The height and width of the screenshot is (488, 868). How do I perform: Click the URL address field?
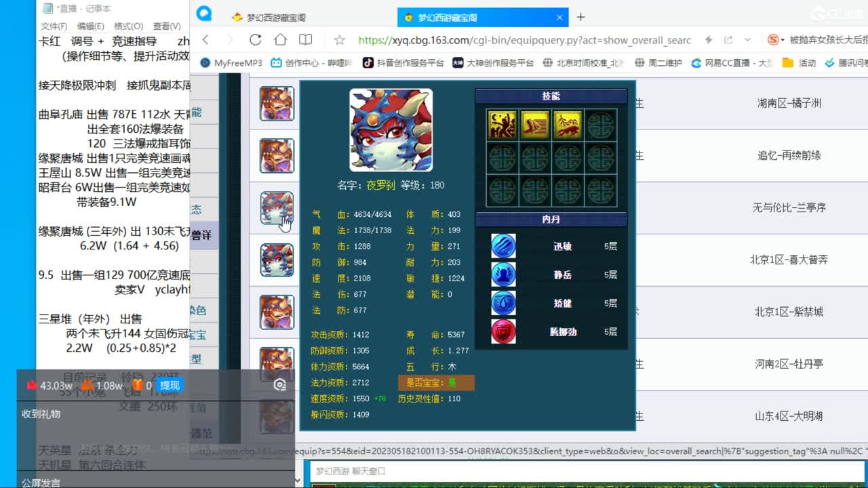click(x=524, y=40)
